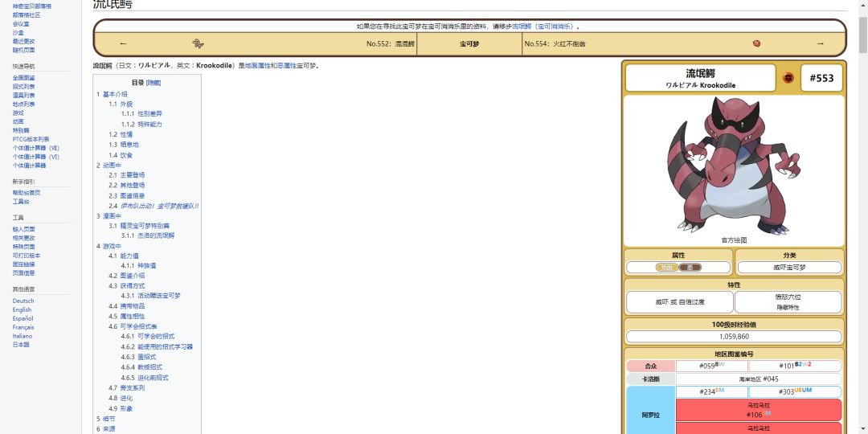Jump to section 1.3 栖息地

(x=124, y=145)
